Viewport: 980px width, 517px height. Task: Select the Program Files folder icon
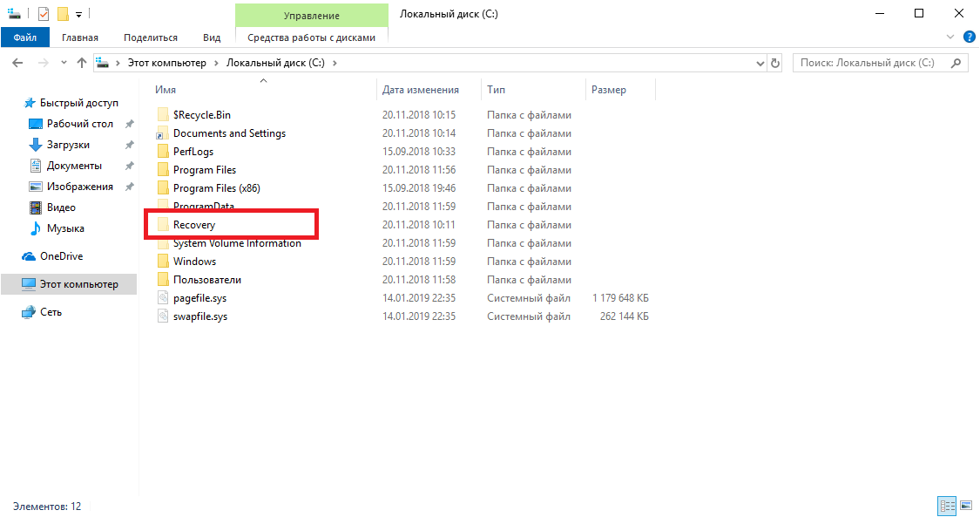[x=163, y=169]
